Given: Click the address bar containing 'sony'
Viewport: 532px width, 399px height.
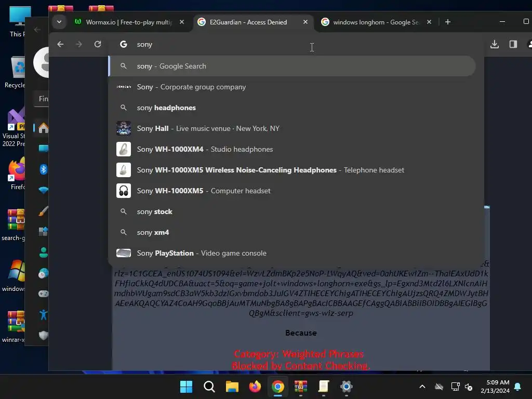Looking at the screenshot, I should [295, 45].
